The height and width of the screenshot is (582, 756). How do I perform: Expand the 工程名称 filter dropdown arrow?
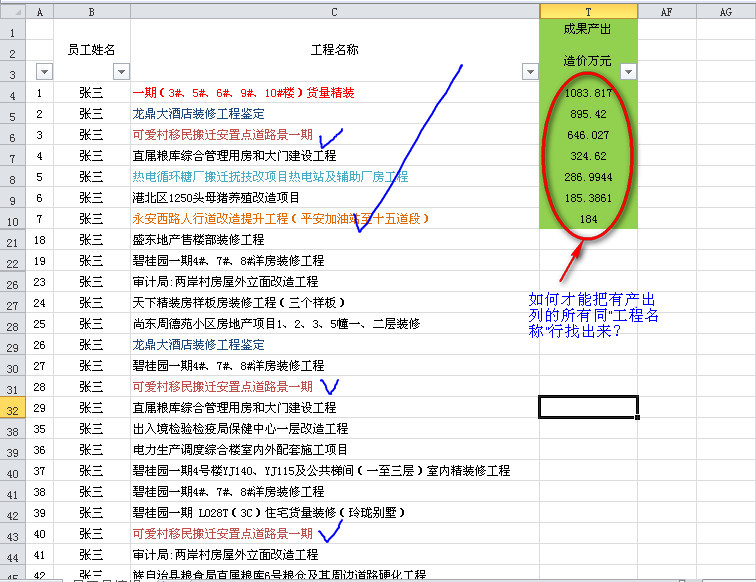point(530,72)
